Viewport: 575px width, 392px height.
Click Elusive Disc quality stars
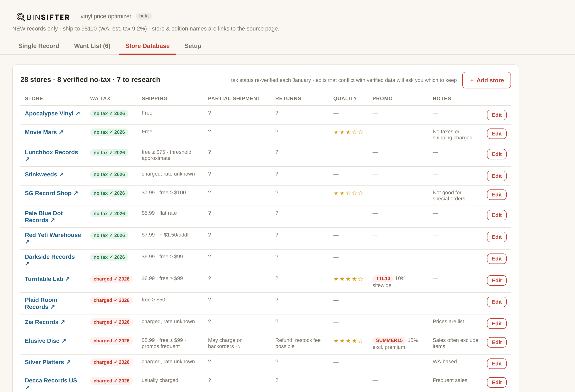click(x=348, y=341)
